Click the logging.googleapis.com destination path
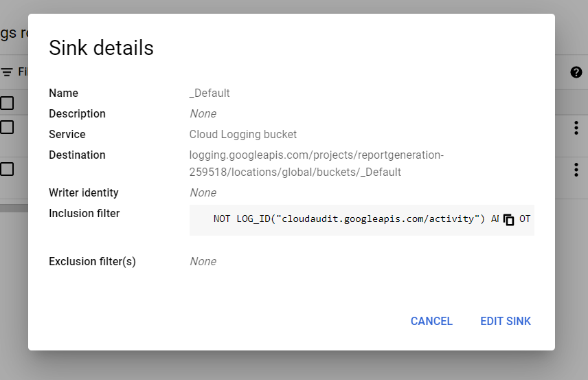This screenshot has width=588, height=380. point(316,164)
